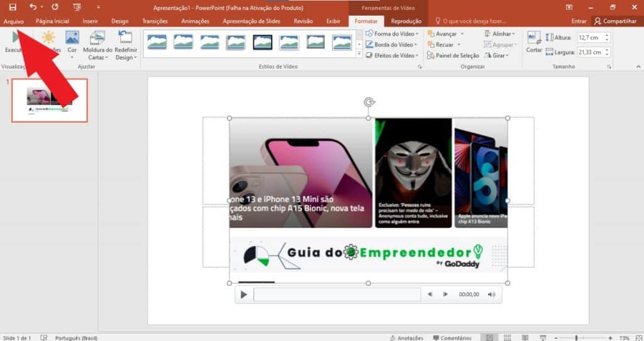
Task: Select the second video style thumbnail
Action: click(x=183, y=42)
